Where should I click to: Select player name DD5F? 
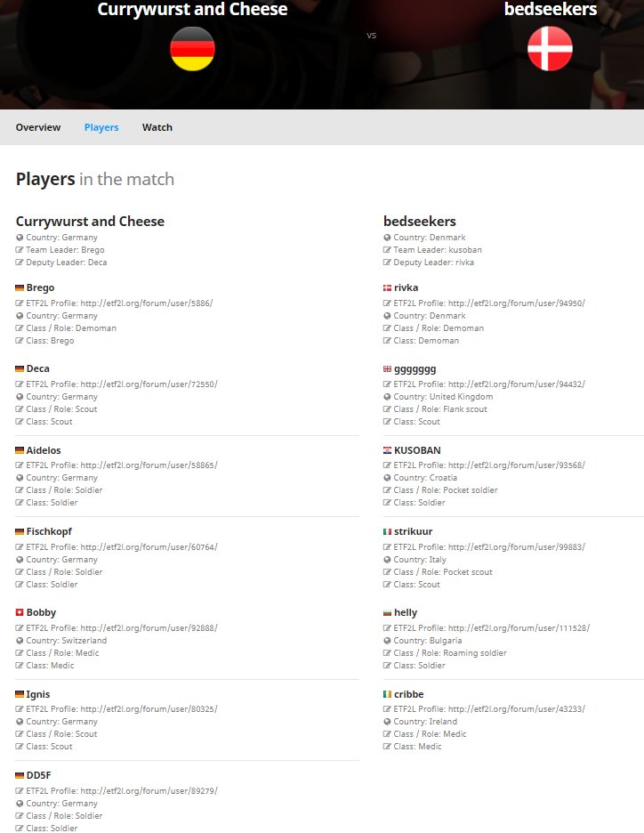pyautogui.click(x=39, y=776)
